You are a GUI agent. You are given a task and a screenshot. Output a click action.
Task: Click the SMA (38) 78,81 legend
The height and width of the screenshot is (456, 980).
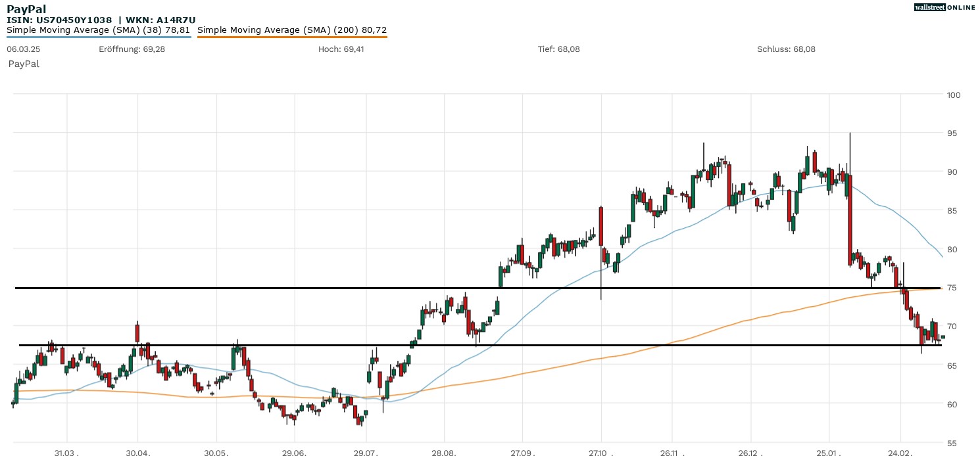point(99,30)
